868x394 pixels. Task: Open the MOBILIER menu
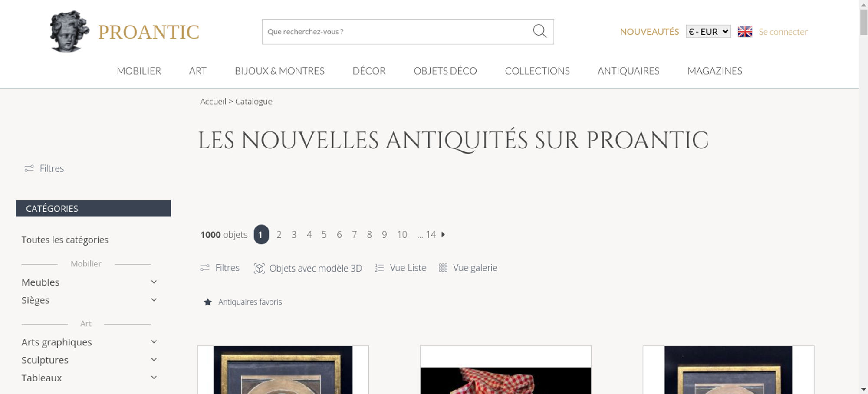coord(139,71)
